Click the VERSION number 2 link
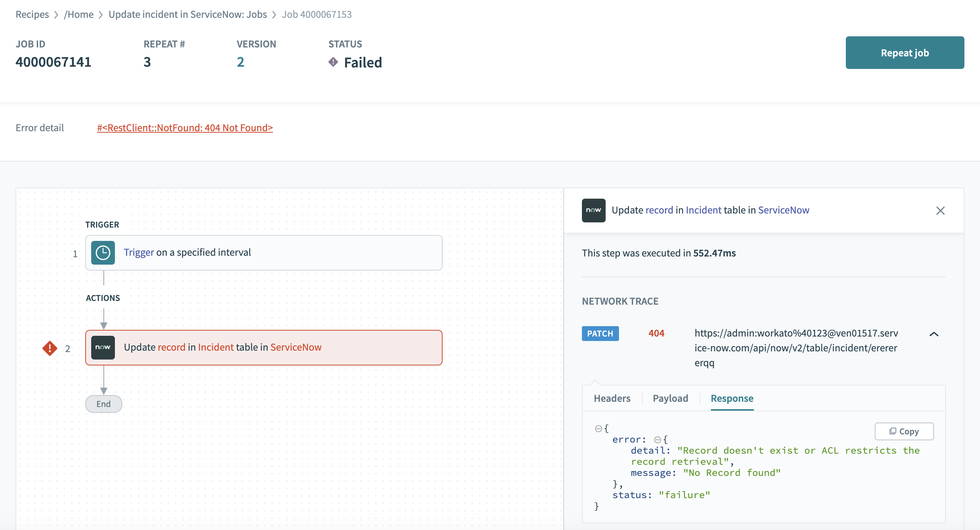 [240, 62]
